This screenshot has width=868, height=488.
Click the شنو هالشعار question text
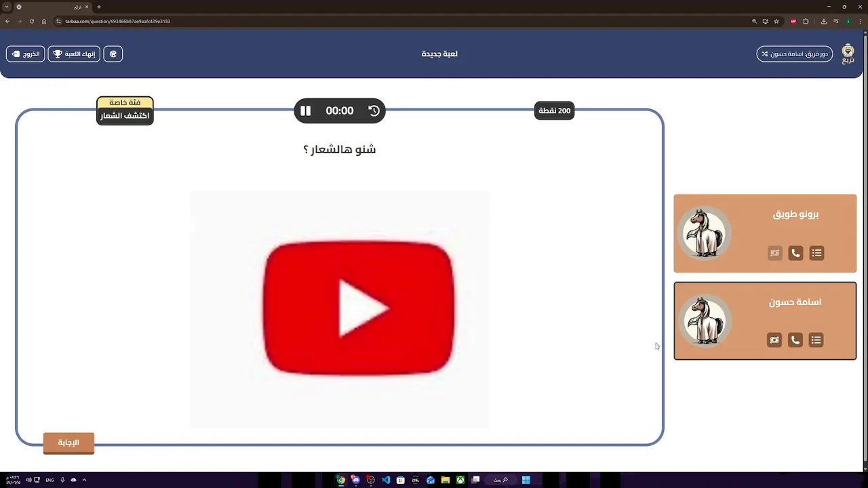tap(339, 149)
